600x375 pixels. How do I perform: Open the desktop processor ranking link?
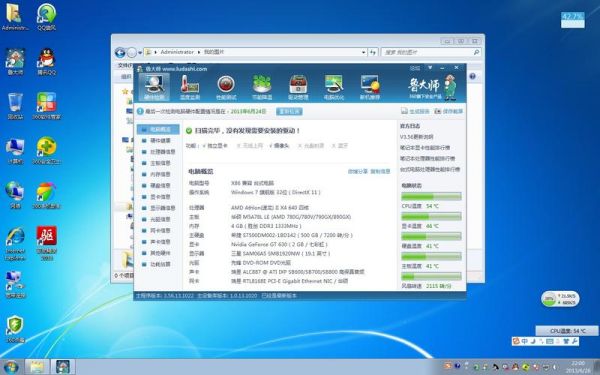click(430, 169)
